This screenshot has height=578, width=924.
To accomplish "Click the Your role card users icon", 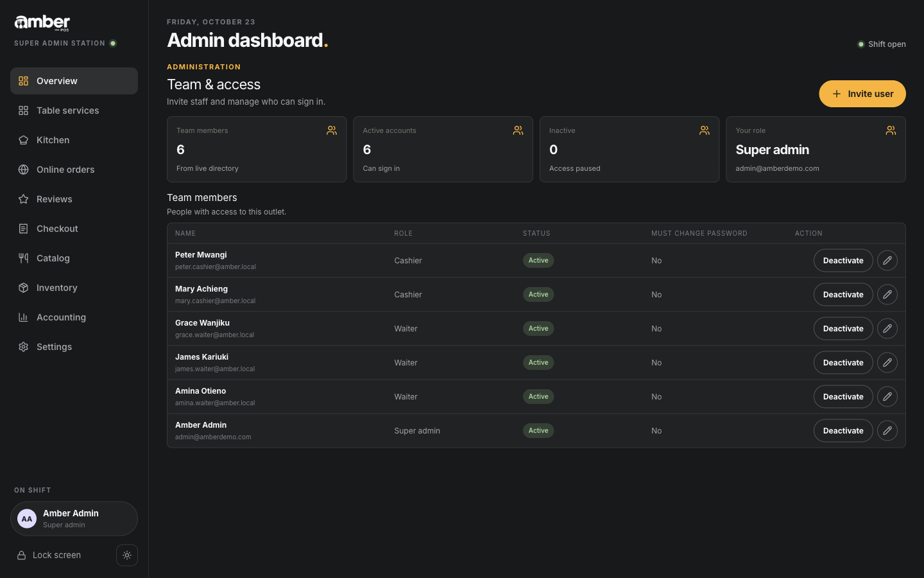I will pos(891,130).
